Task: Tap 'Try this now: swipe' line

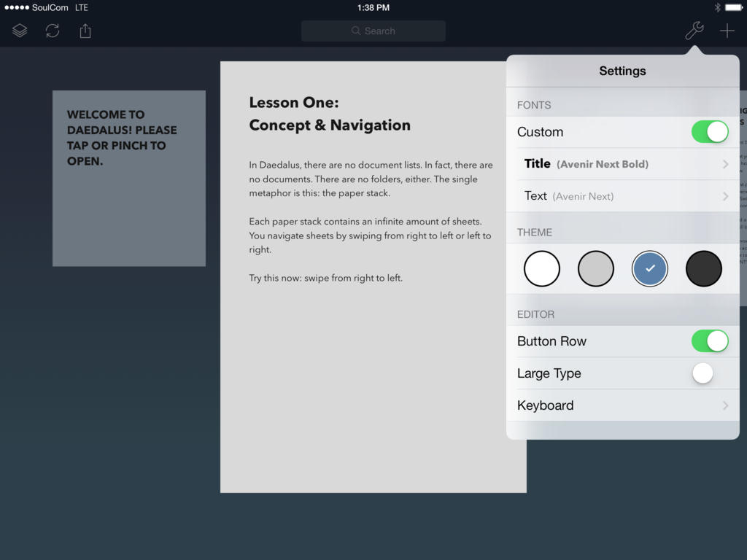Action: [x=326, y=278]
